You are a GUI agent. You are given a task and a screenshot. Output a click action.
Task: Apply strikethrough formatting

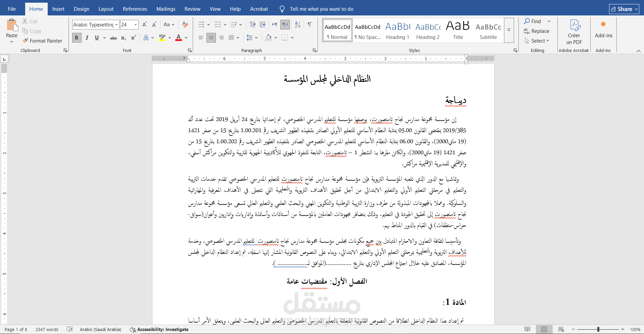point(113,38)
